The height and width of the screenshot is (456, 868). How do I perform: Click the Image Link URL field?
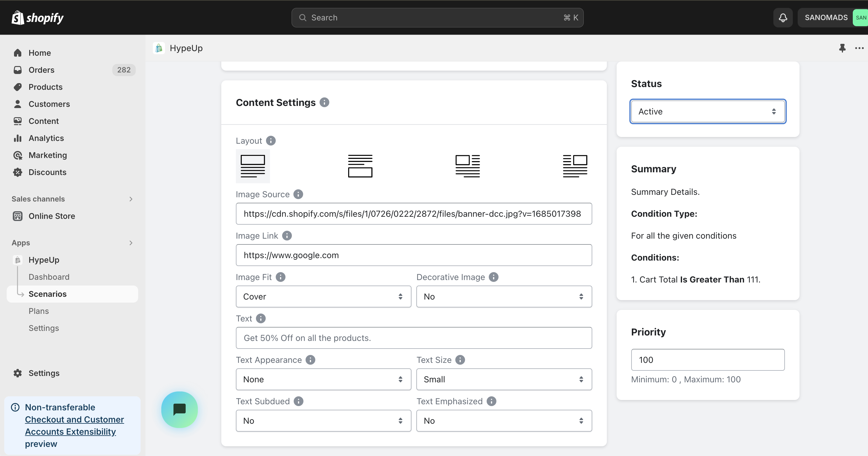point(413,255)
